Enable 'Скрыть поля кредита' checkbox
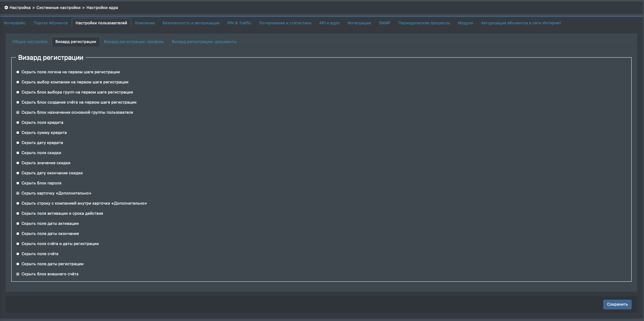This screenshot has height=321, width=644. point(18,123)
